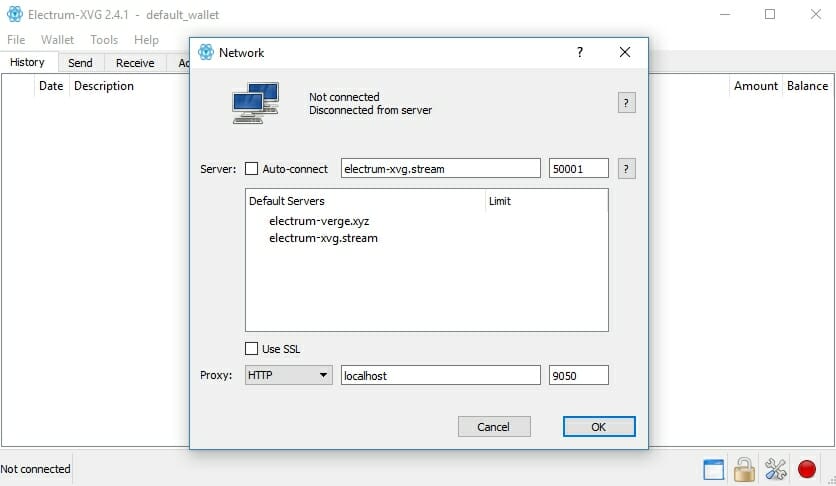The height and width of the screenshot is (486, 836).
Task: Click the question mark in Network title bar
Action: tap(580, 52)
